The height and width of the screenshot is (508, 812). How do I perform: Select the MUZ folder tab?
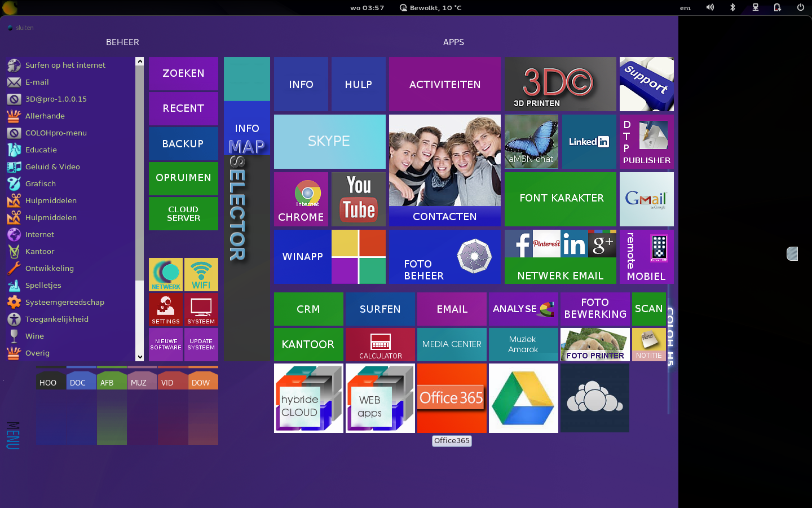[x=142, y=379]
